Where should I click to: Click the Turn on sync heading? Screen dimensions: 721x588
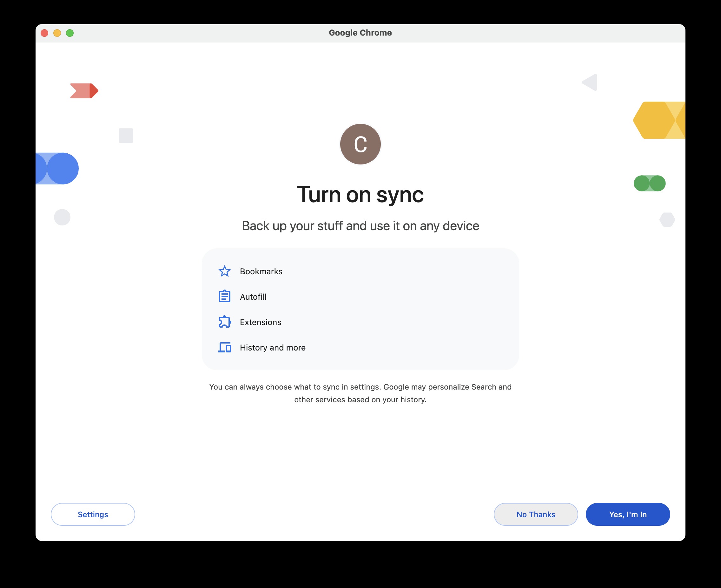tap(360, 195)
